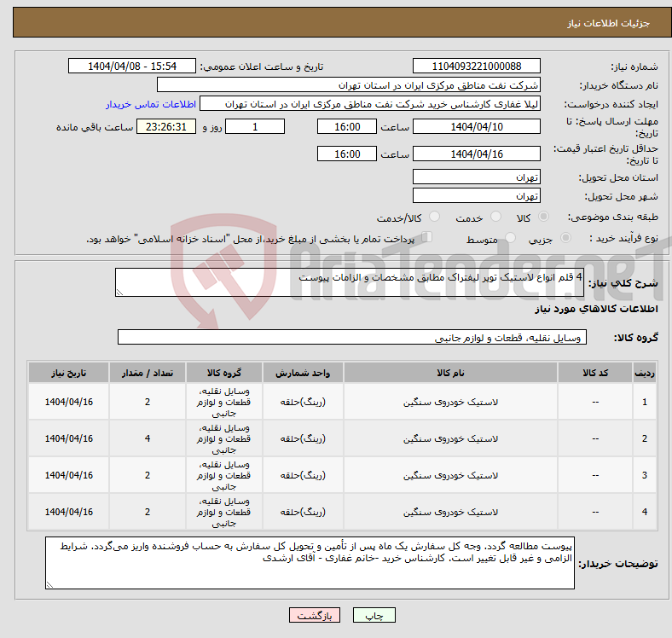The height and width of the screenshot is (638, 672).
Task: Click the شهر محل تحویل field
Action: tap(476, 195)
